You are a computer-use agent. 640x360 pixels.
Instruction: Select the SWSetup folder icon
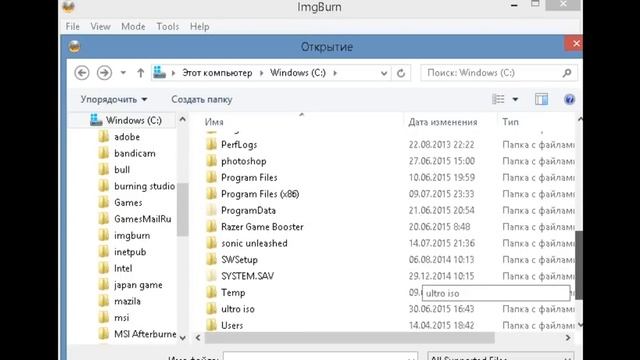(211, 260)
